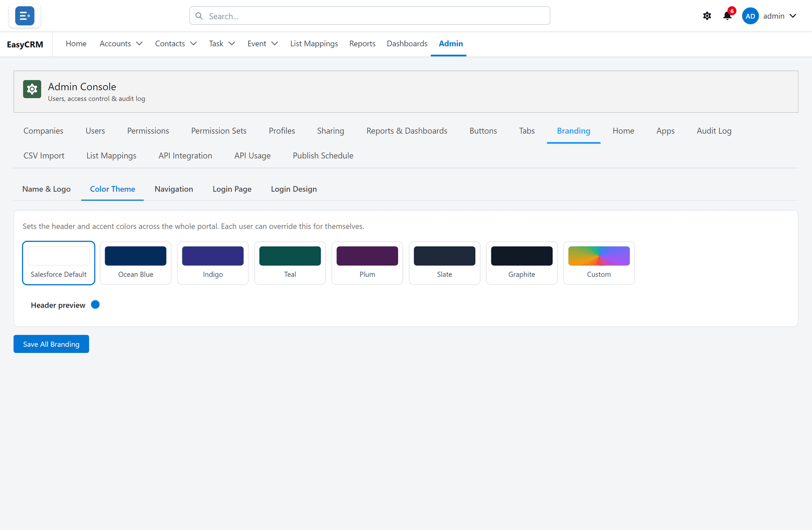Open the Publish Schedule tab
The width and height of the screenshot is (812, 530).
(323, 156)
